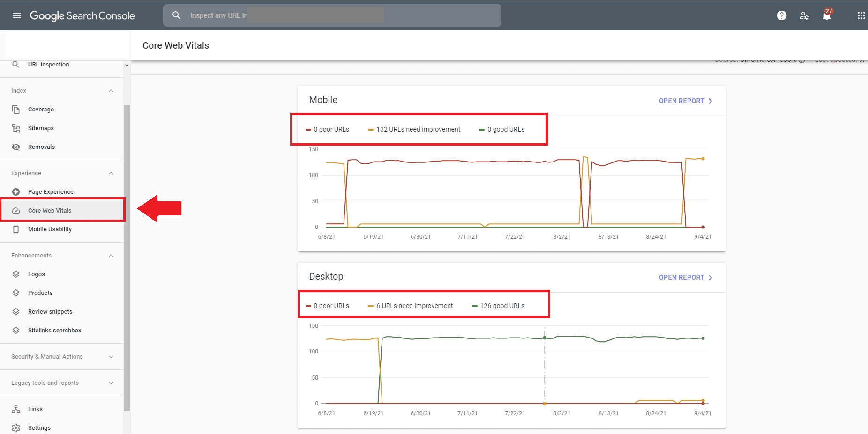Click the Desktop chart marker at 9/4/21

click(x=703, y=338)
